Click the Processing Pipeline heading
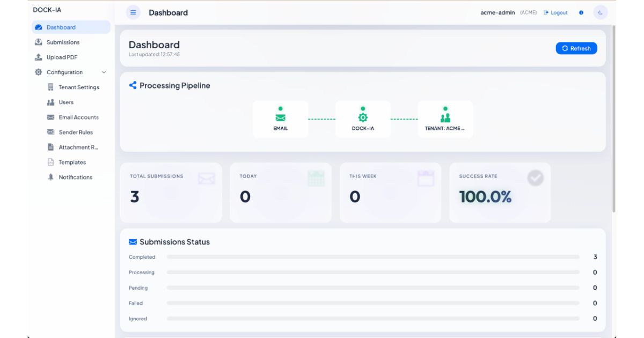This screenshot has height=338, width=644. pyautogui.click(x=175, y=85)
